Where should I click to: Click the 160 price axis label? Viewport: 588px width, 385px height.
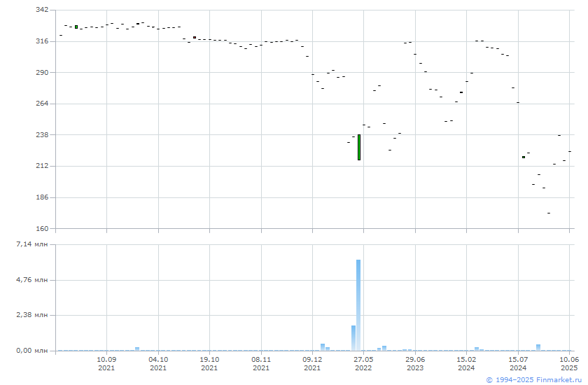pyautogui.click(x=42, y=228)
